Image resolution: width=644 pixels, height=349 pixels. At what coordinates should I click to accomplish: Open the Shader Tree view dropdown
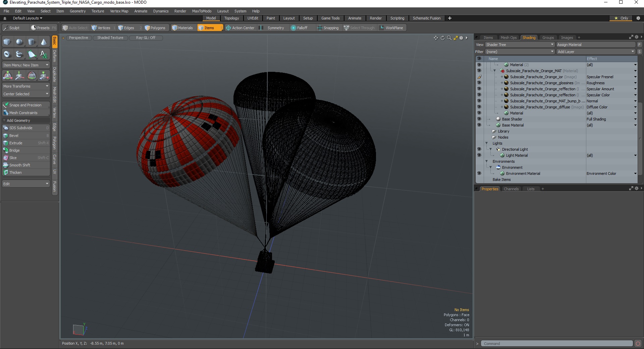pyautogui.click(x=520, y=45)
